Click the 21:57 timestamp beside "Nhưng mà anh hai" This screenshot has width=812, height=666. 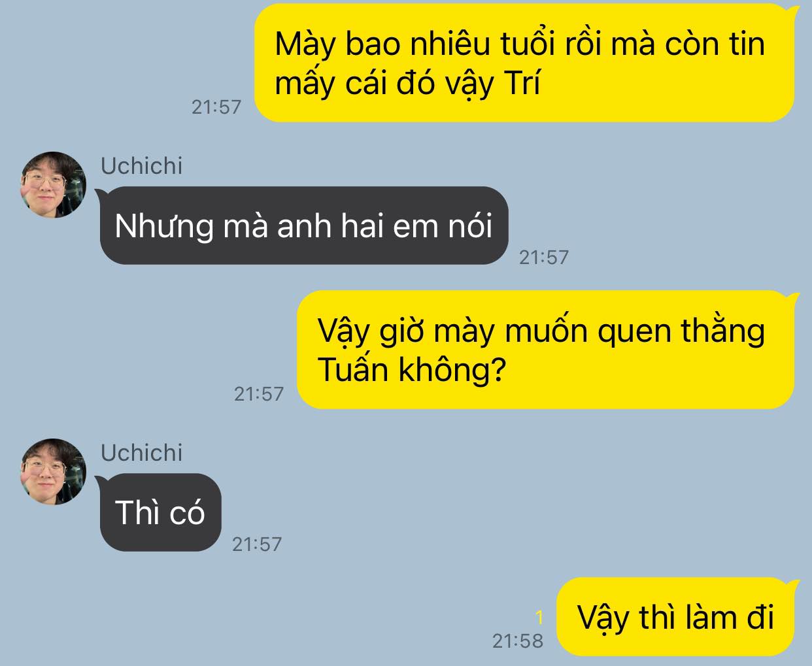click(x=544, y=257)
